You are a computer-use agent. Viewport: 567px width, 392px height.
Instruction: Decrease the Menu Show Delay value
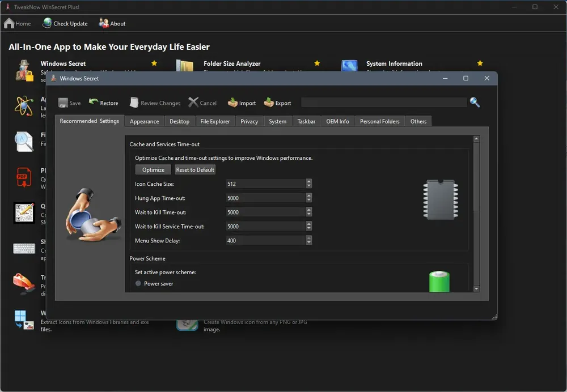(309, 243)
